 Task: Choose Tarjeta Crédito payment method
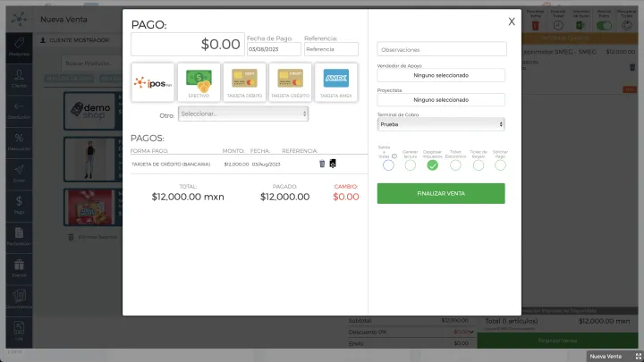click(x=290, y=82)
